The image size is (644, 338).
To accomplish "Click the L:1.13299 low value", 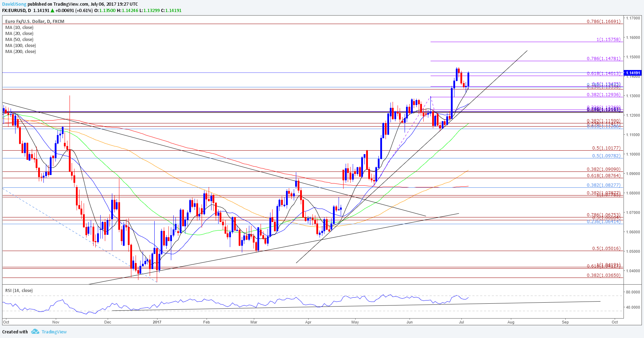I will [149, 10].
